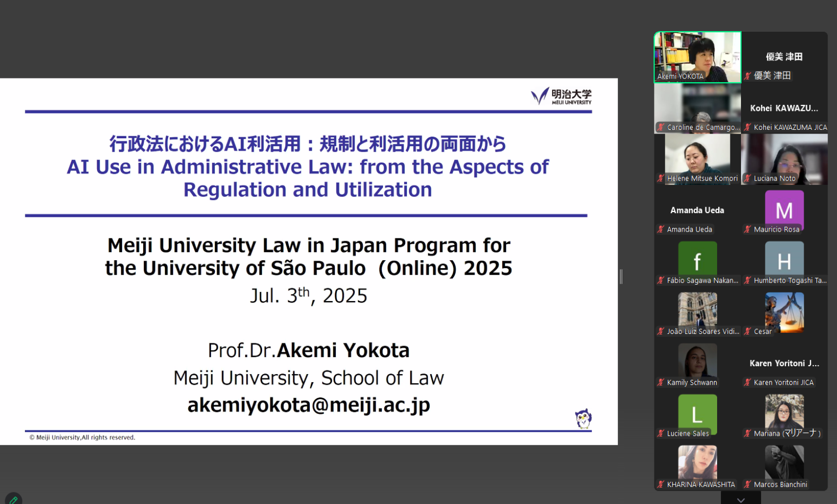837x504 pixels.
Task: Click muted mic icon beside Luciene Sales
Action: [x=661, y=433]
